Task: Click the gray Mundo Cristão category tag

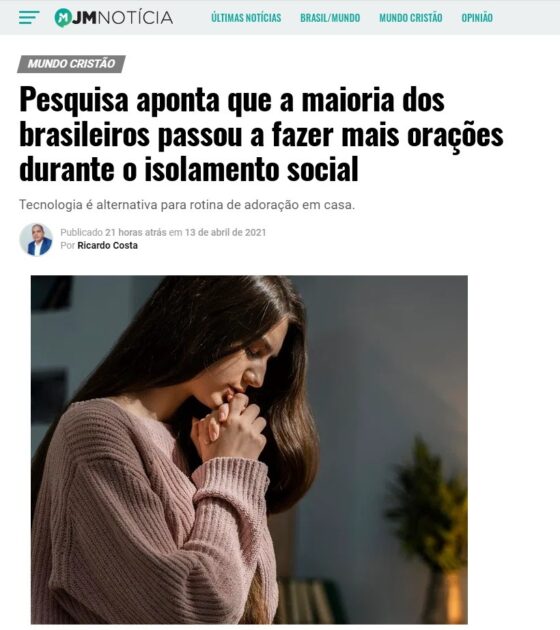Action: coord(72,64)
